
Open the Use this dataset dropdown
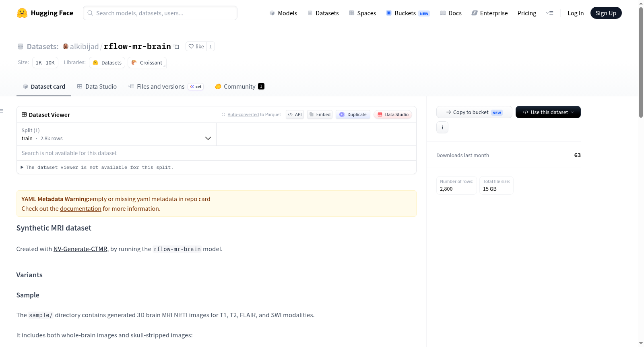coord(548,112)
